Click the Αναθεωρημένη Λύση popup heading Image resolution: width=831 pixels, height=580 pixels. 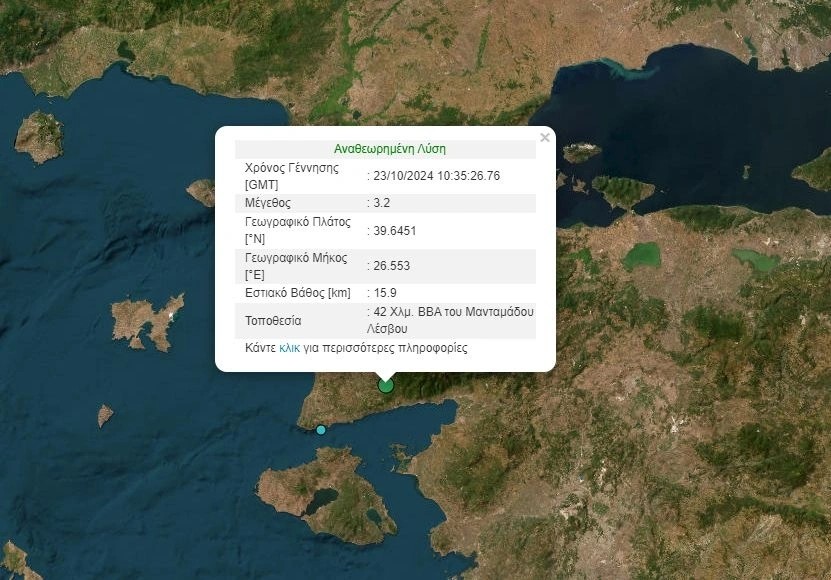(x=390, y=149)
